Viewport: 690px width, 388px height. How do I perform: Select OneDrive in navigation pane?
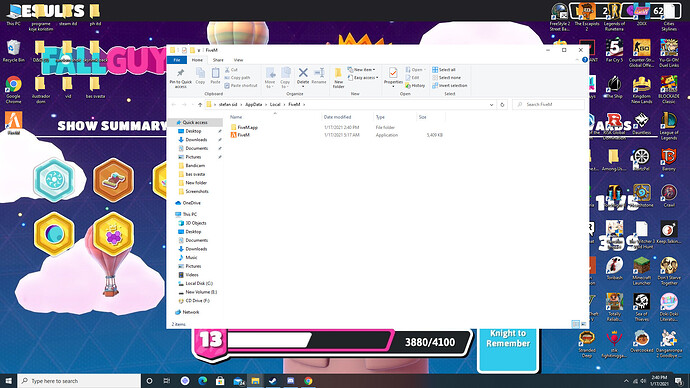(x=191, y=203)
